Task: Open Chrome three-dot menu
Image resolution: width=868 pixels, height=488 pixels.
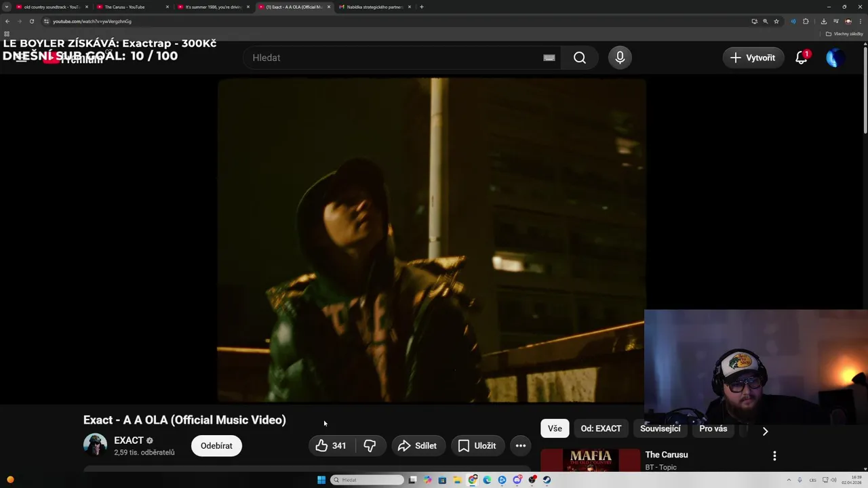Action: (x=861, y=21)
